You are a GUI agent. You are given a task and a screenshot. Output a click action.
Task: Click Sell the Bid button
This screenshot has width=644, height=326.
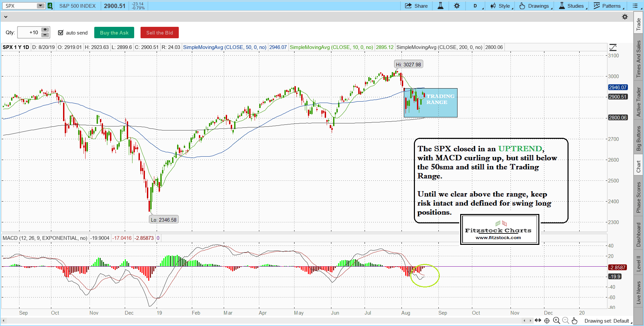click(159, 33)
